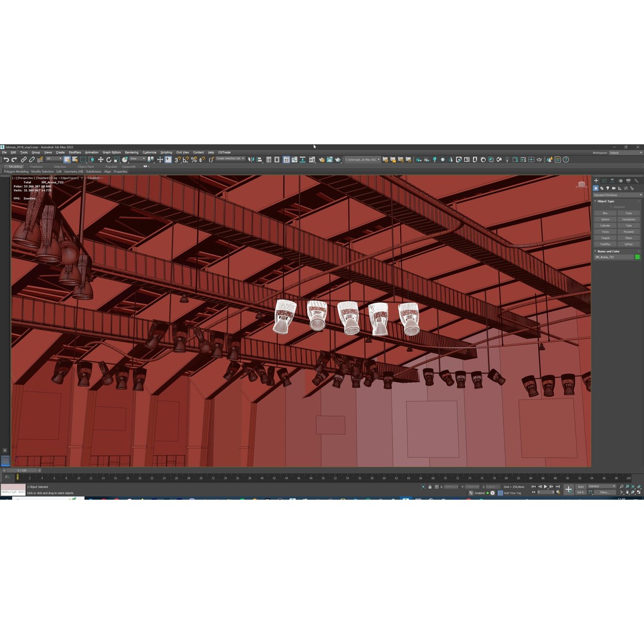The height and width of the screenshot is (644, 644).
Task: Select the Select and Link tool
Action: [24, 160]
